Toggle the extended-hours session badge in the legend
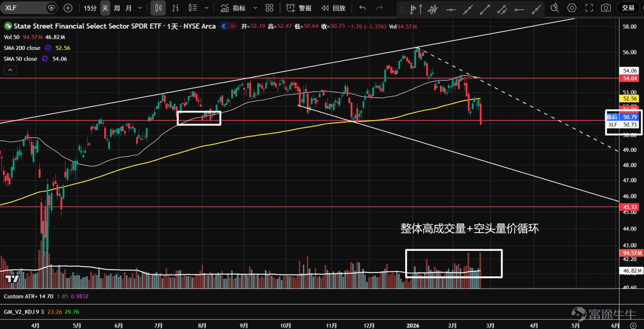 pyautogui.click(x=228, y=26)
